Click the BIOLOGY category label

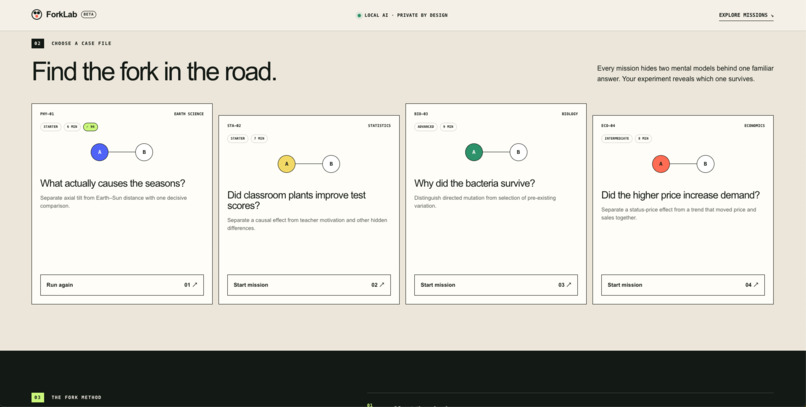[x=570, y=114]
